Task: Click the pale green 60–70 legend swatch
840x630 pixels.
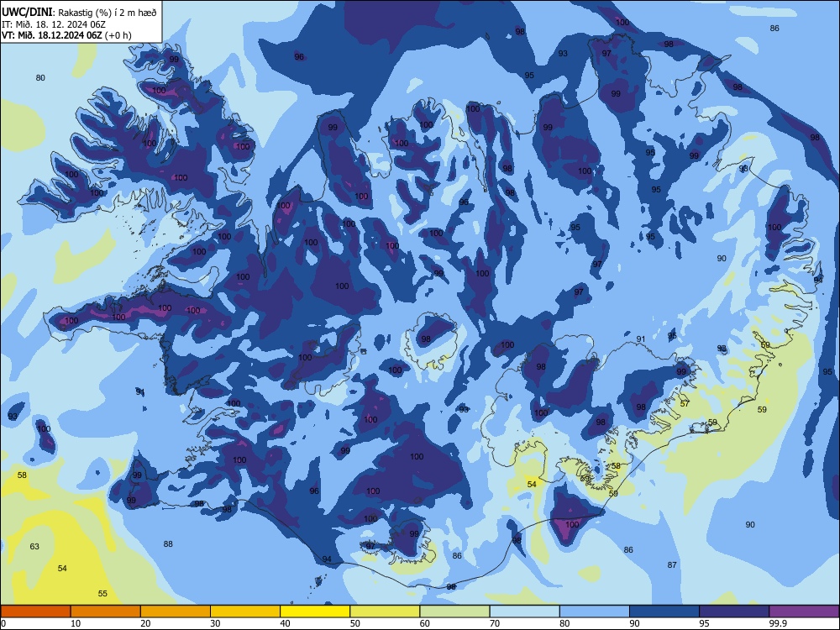Action: click(x=454, y=612)
